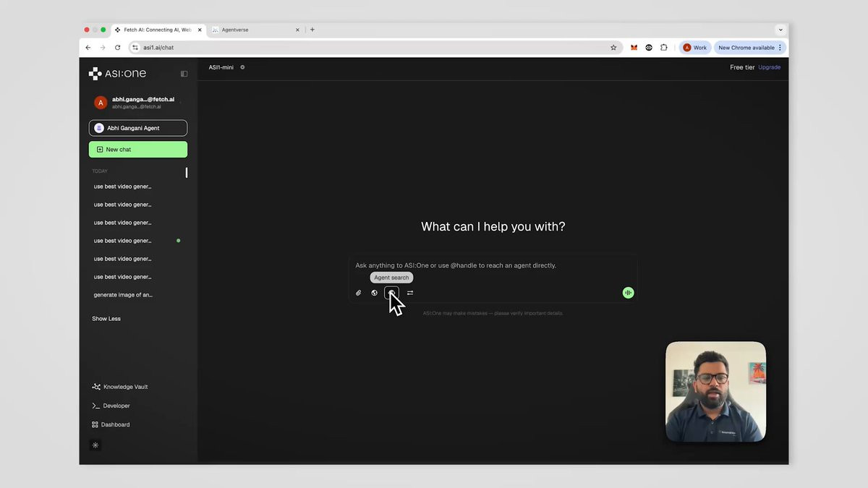The width and height of the screenshot is (868, 488).
Task: Click the round black extension icon
Action: pyautogui.click(x=649, y=48)
